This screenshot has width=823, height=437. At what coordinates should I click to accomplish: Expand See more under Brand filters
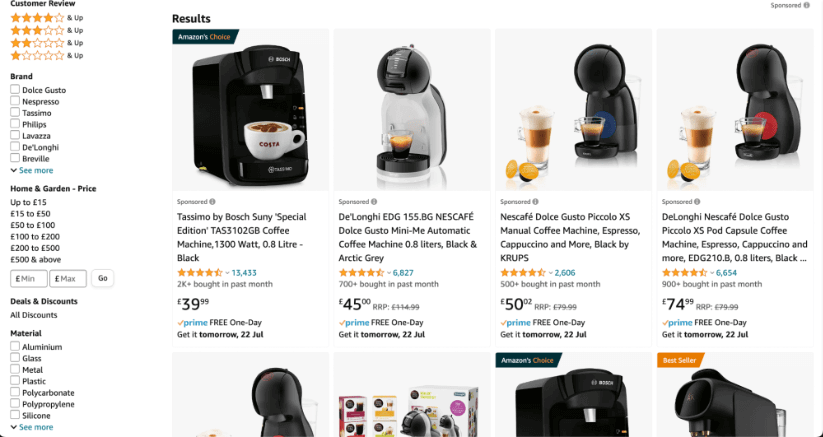click(32, 170)
